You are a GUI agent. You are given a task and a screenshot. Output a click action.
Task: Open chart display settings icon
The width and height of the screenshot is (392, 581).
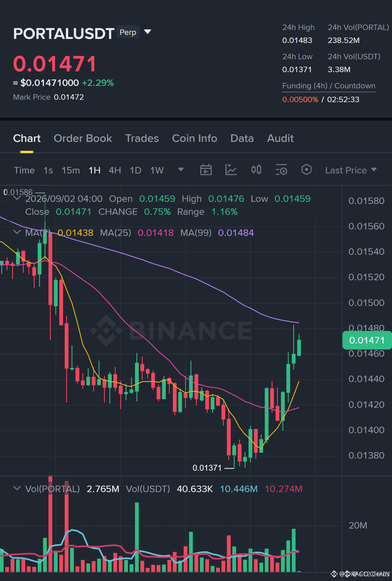281,170
